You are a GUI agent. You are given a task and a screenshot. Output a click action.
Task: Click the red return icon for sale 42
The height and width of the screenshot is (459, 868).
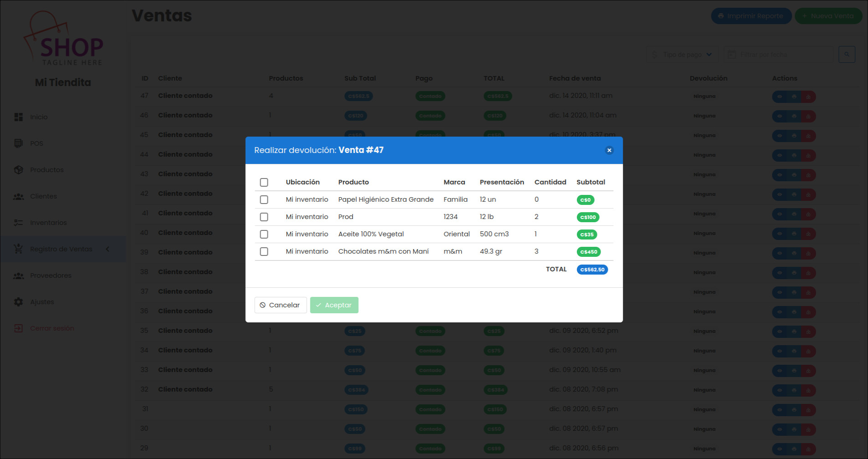(x=808, y=194)
